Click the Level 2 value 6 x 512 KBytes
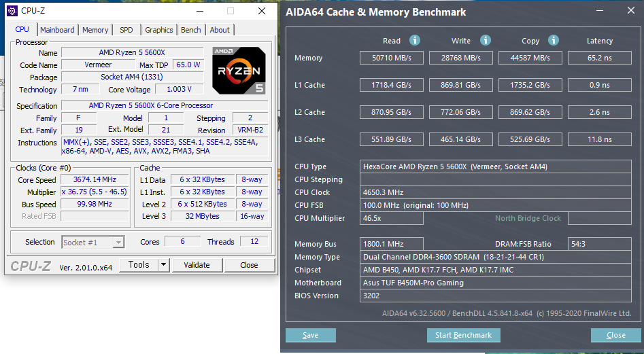This screenshot has width=644, height=354. pos(203,205)
